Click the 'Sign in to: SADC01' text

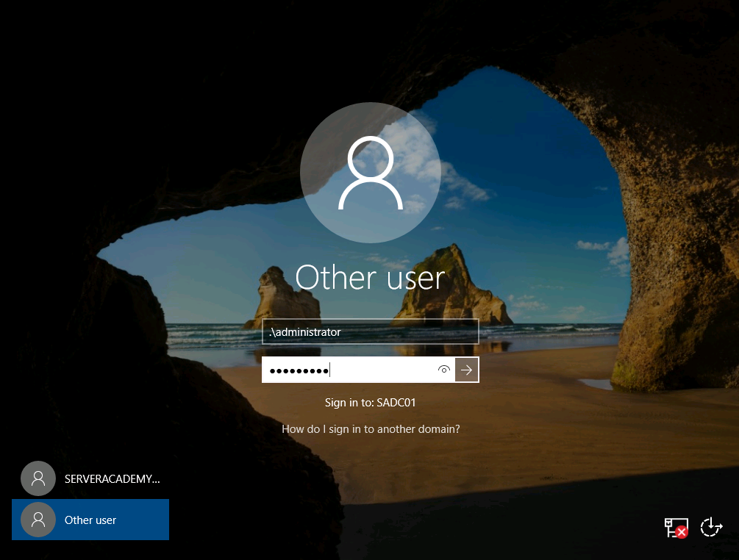(x=370, y=403)
